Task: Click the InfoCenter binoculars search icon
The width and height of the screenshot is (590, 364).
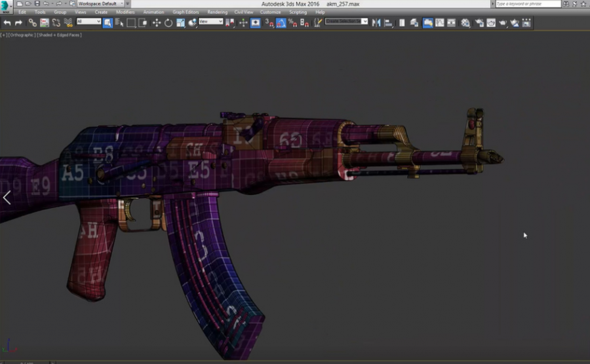Action: (x=566, y=4)
